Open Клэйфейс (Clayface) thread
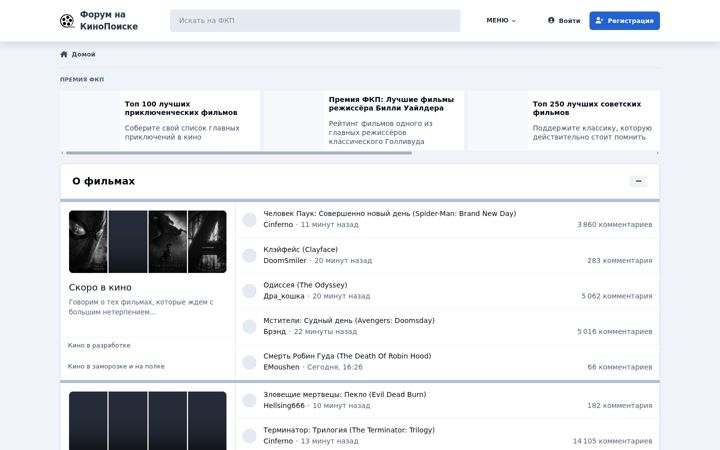Screen dimensions: 720x450 [x=301, y=249]
